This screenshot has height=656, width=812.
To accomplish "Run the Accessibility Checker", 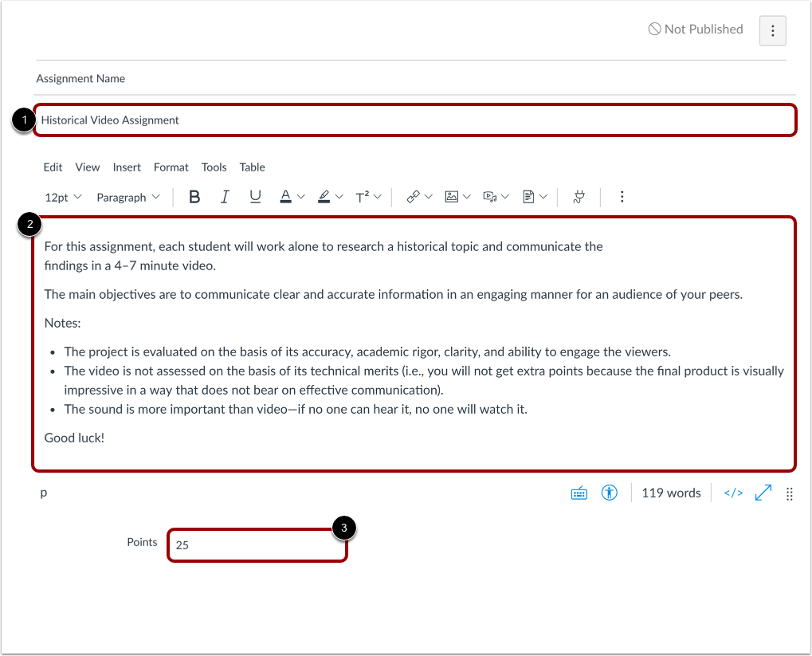I will (609, 493).
